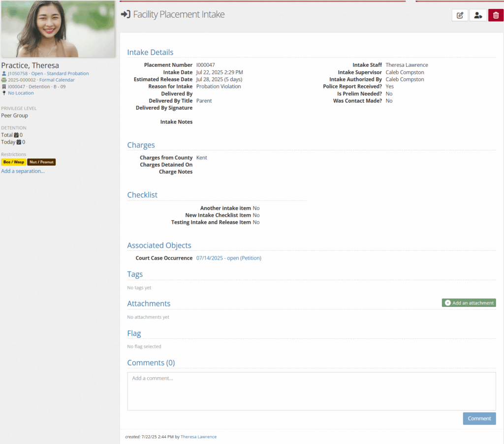Click the Checklist section heading
Image resolution: width=504 pixels, height=444 pixels.
(142, 195)
